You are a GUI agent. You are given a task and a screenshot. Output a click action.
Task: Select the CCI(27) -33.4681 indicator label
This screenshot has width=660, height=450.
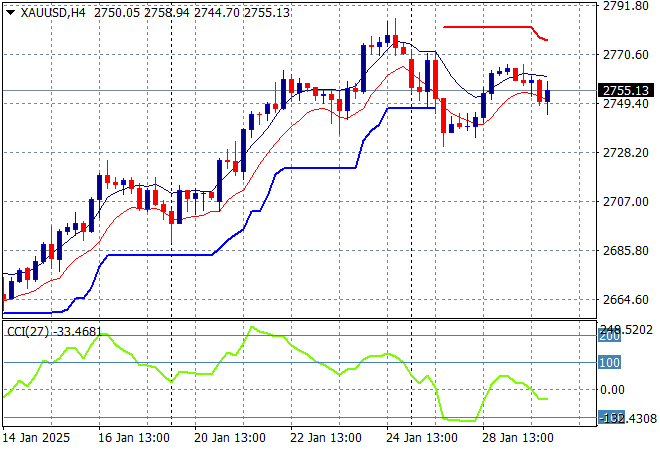54,332
